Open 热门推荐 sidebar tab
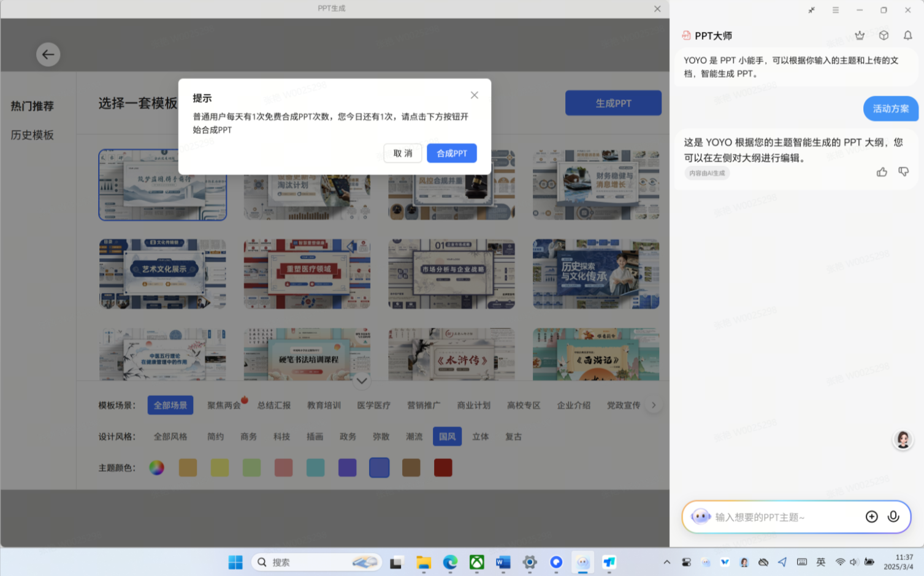This screenshot has height=576, width=924. pos(32,106)
